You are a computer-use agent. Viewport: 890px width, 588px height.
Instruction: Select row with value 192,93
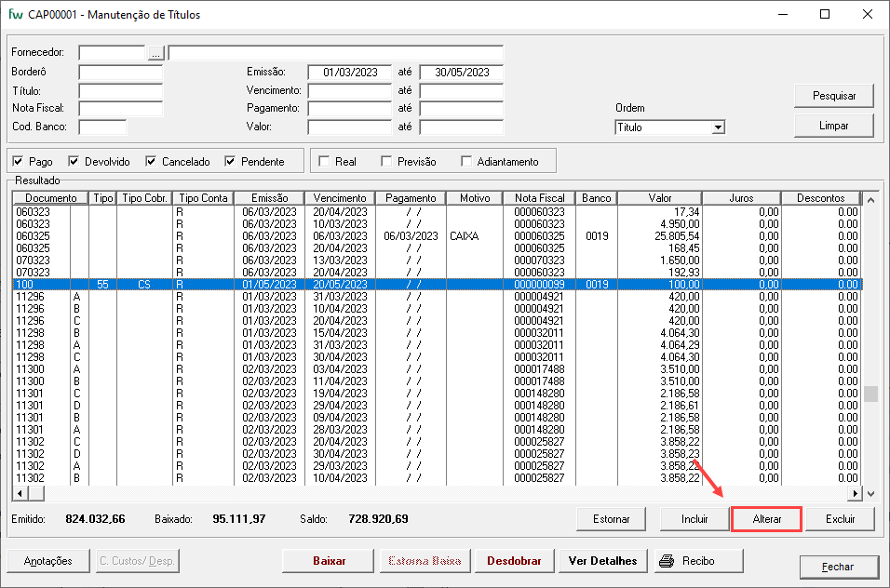[x=438, y=273]
